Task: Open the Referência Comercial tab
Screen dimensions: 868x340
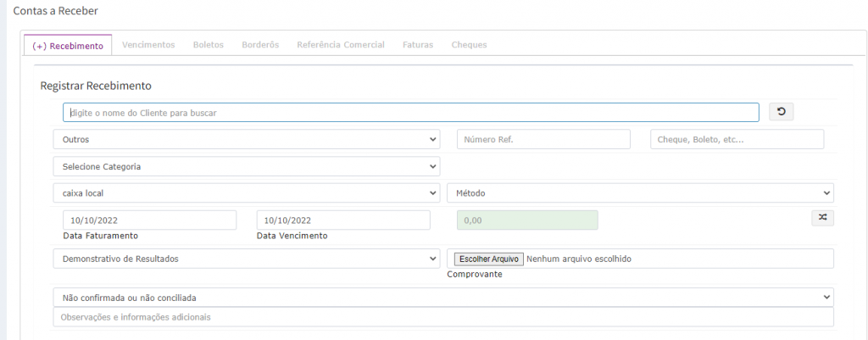Action: 340,44
